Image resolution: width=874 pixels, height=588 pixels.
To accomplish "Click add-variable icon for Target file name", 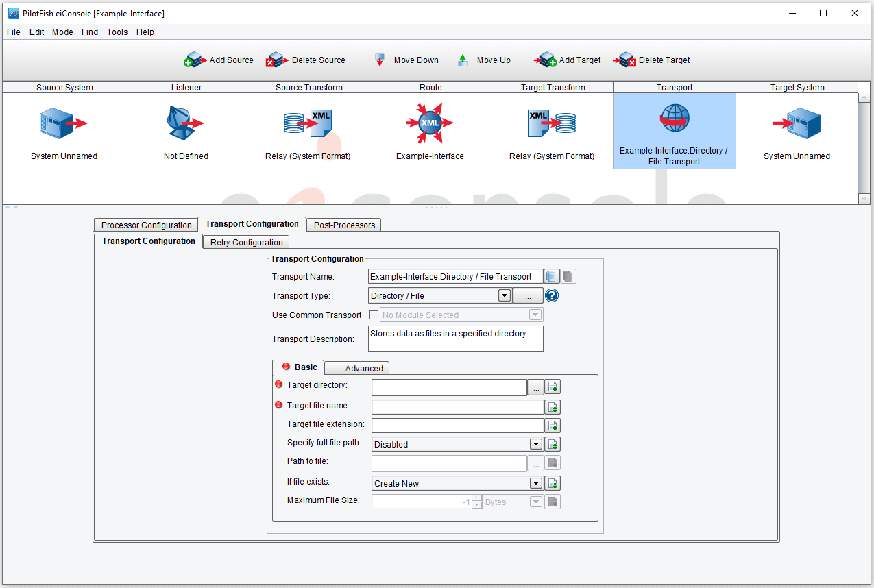I will [553, 407].
